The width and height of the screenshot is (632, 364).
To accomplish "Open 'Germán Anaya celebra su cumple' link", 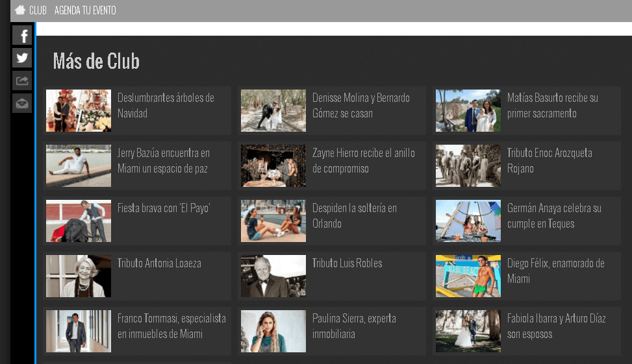I will [553, 215].
